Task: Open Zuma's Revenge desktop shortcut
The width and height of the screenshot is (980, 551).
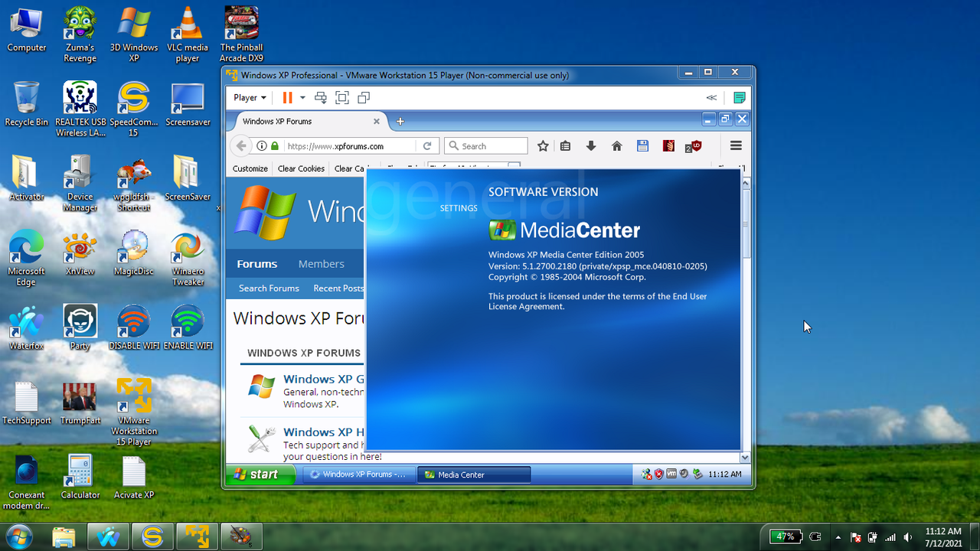Action: (80, 34)
